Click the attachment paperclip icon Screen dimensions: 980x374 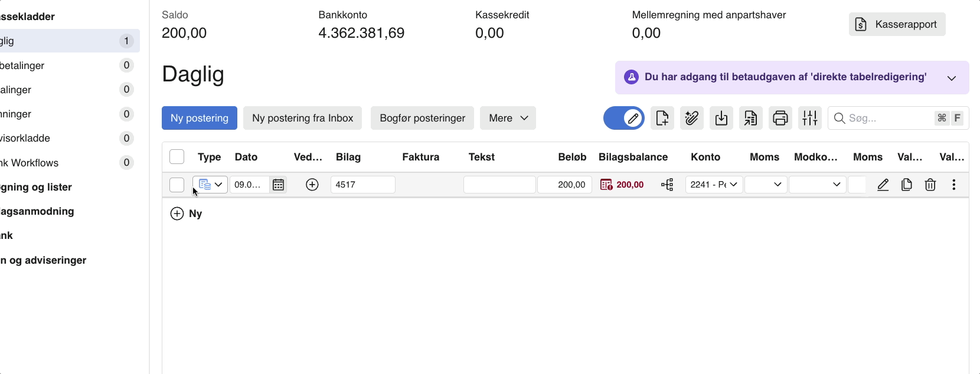[x=691, y=118]
